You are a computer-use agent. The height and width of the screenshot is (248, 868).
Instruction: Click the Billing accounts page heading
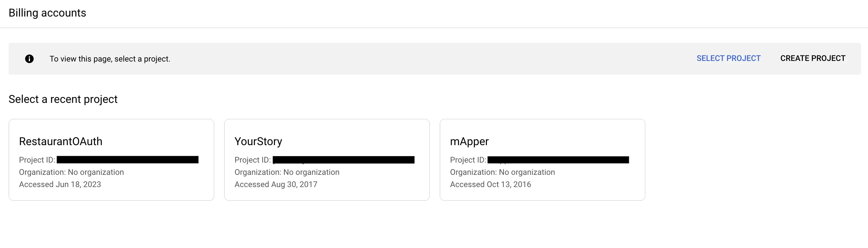[x=47, y=13]
